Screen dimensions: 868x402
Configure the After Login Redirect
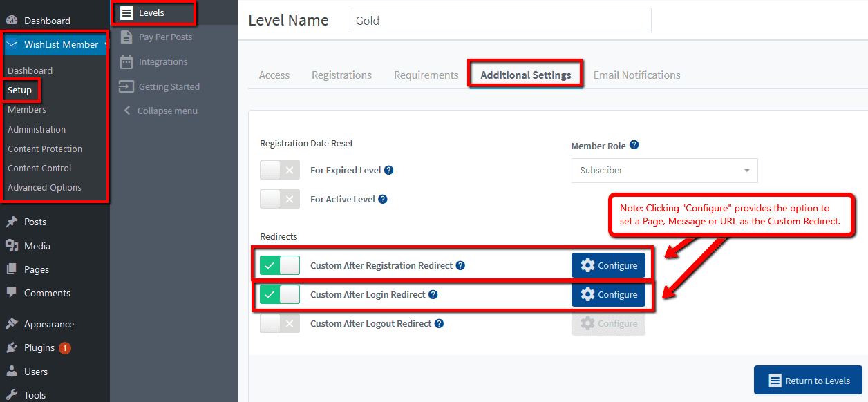(x=608, y=294)
